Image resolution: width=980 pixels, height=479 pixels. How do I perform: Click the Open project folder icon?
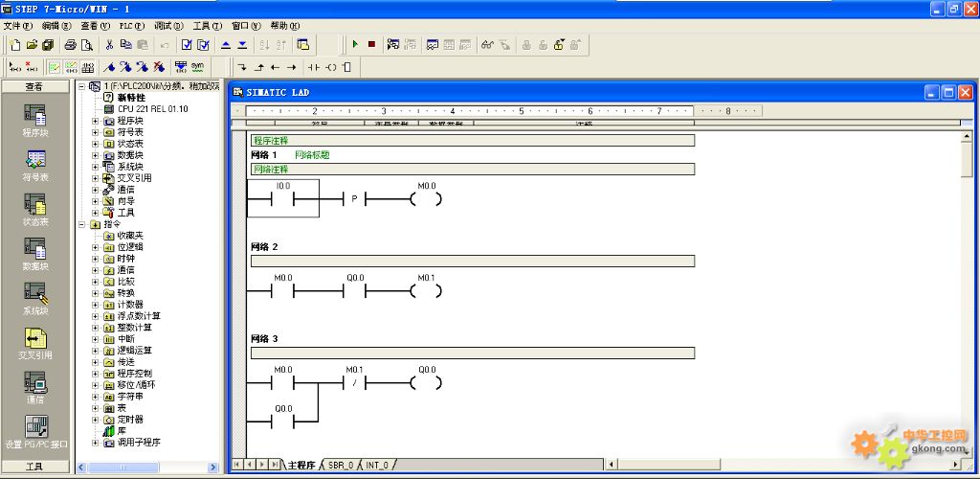click(32, 45)
